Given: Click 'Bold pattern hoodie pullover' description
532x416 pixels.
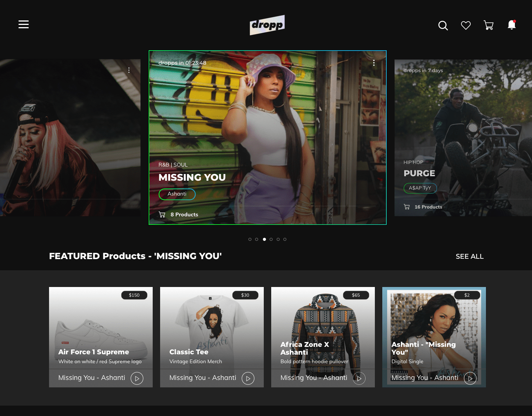Looking at the screenshot, I should click(314, 361).
